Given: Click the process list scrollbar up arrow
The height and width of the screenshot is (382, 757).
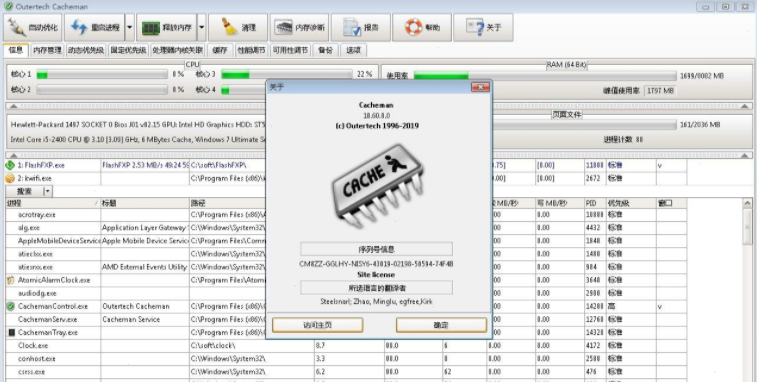Looking at the screenshot, I should pyautogui.click(x=747, y=203).
